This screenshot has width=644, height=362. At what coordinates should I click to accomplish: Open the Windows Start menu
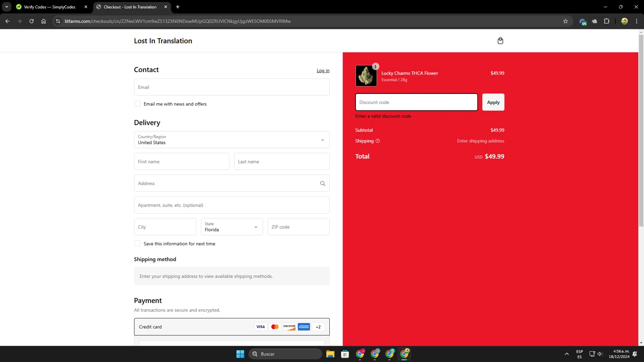coord(240,354)
